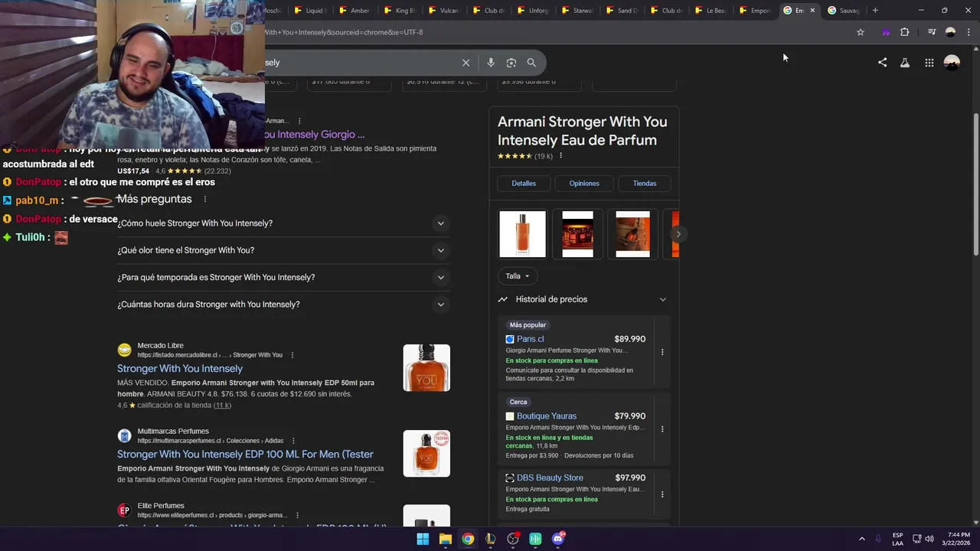Image resolution: width=980 pixels, height=551 pixels.
Task: Switch to the Sauvage browser tab
Action: [844, 11]
